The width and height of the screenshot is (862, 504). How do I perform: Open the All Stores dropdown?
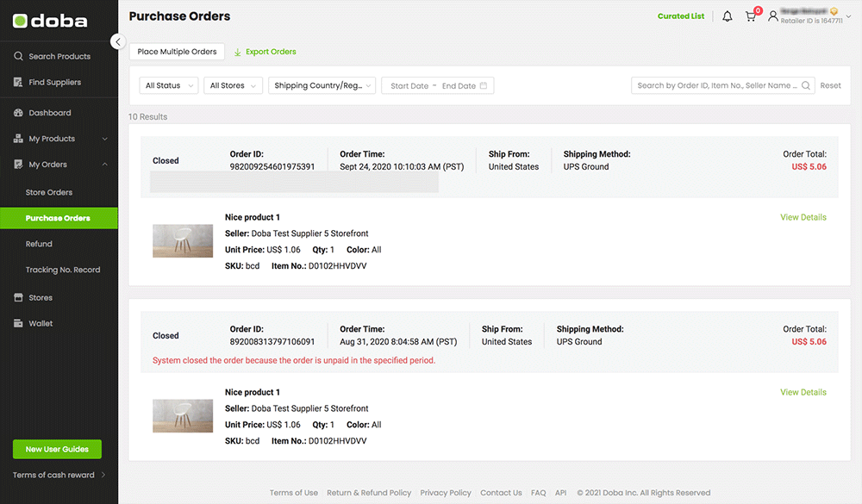point(233,85)
